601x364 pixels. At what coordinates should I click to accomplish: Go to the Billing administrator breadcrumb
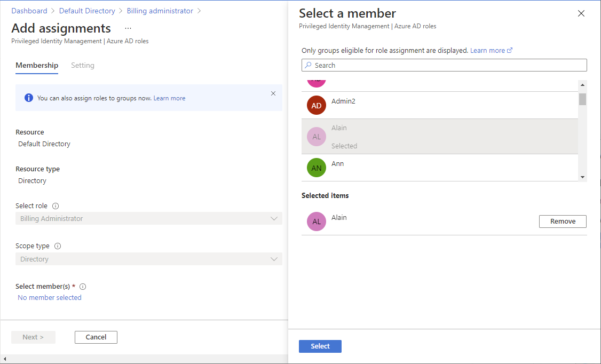point(160,11)
